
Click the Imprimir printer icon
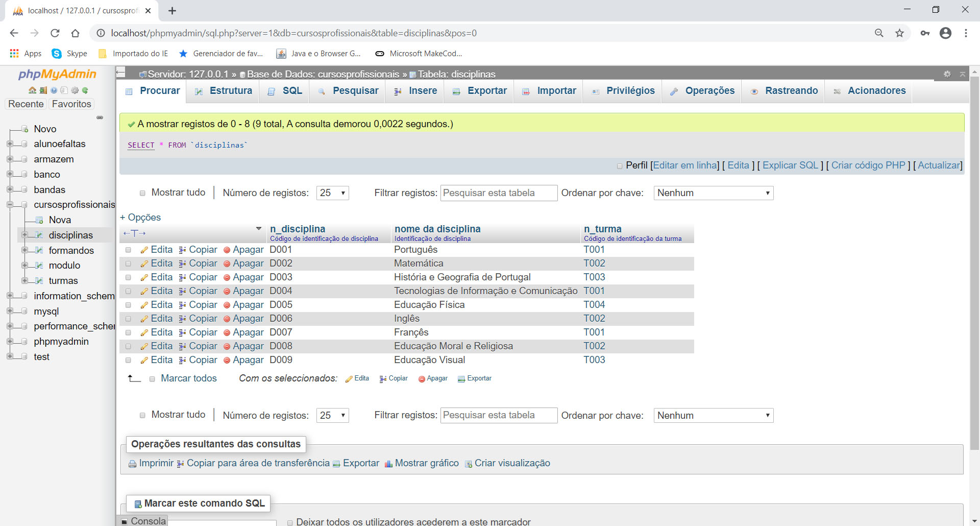[x=132, y=463]
